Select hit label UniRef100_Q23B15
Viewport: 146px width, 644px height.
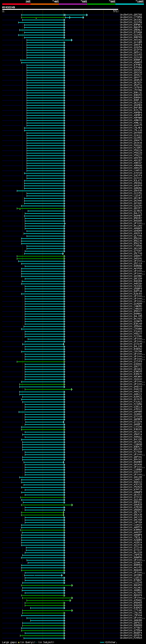pyautogui.click(x=131, y=211)
